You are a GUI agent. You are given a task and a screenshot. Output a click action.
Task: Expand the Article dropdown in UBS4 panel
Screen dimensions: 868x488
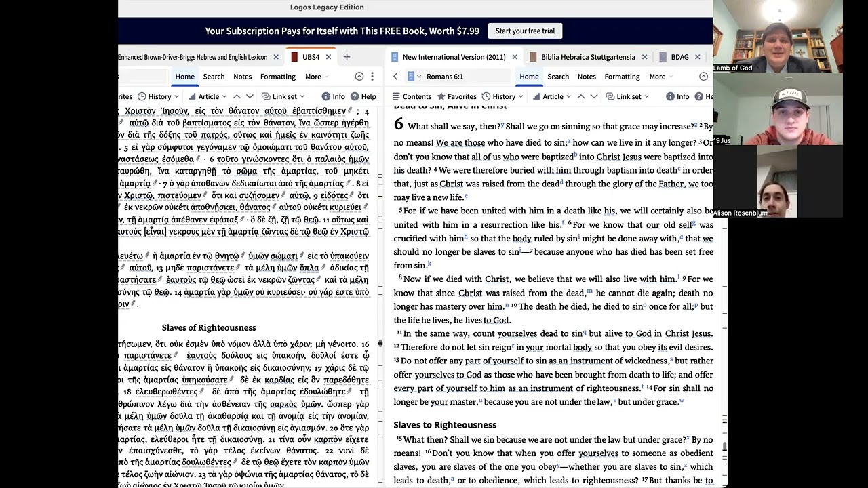pos(224,96)
